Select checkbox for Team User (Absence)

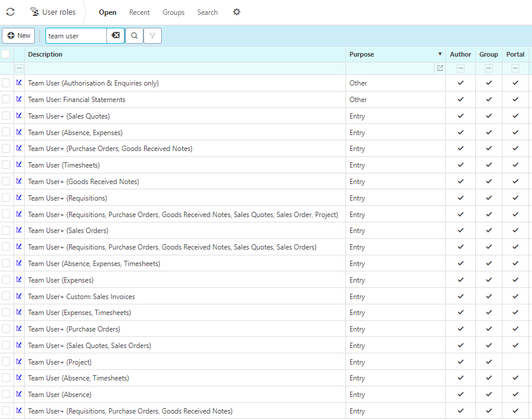tap(6, 394)
